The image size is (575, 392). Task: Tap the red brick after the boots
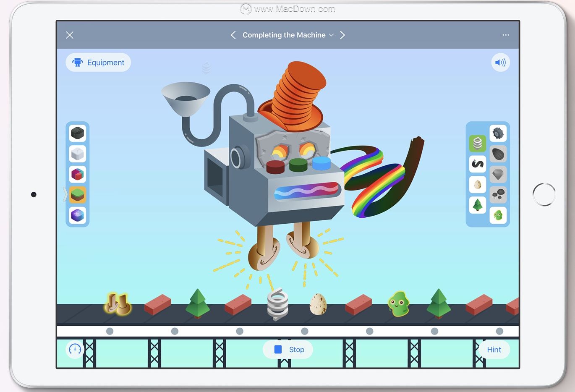tap(158, 304)
